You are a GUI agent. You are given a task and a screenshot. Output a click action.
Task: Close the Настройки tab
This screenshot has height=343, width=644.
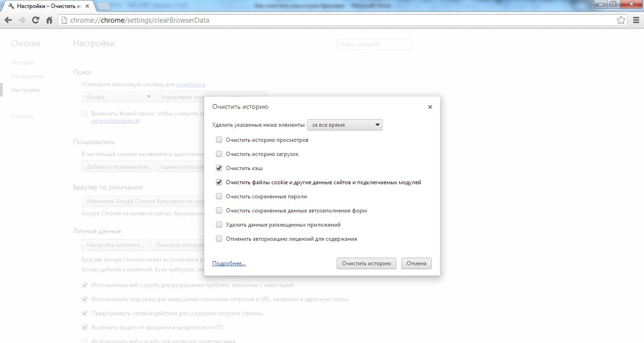[87, 6]
